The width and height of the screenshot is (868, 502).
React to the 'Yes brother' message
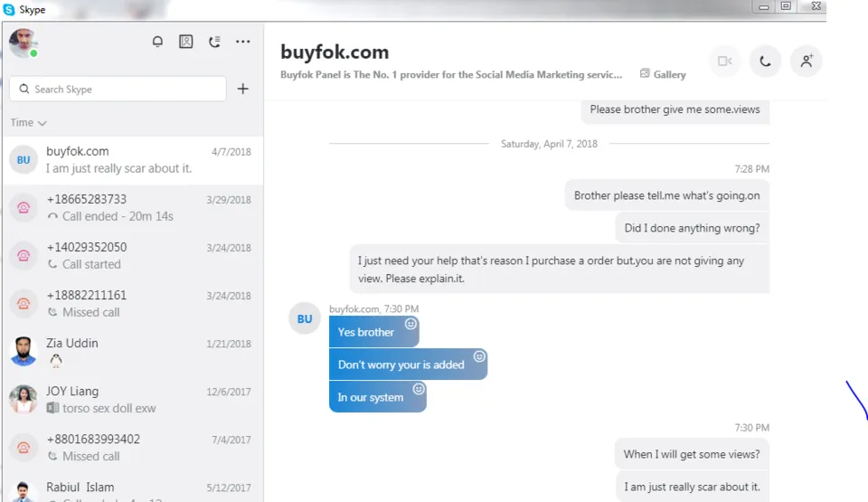click(410, 324)
